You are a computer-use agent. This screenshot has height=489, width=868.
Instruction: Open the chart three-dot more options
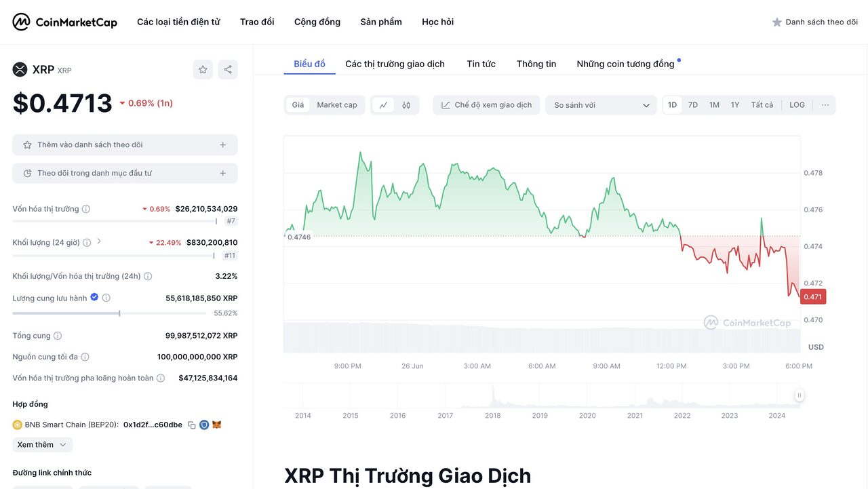(x=825, y=105)
